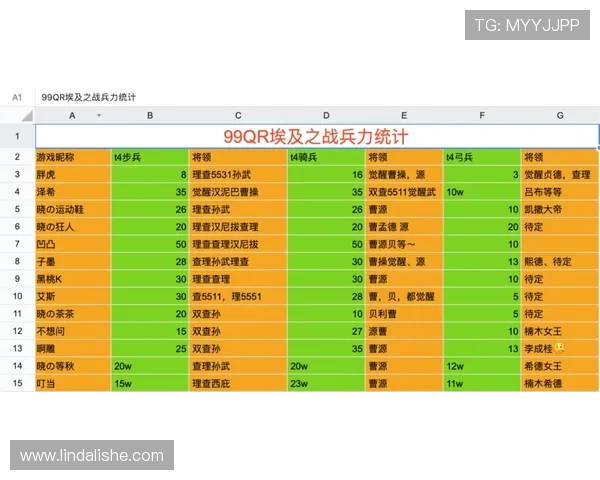This screenshot has width=600, height=480.
Task: Click the 12w cell in row 14
Action: tap(482, 366)
